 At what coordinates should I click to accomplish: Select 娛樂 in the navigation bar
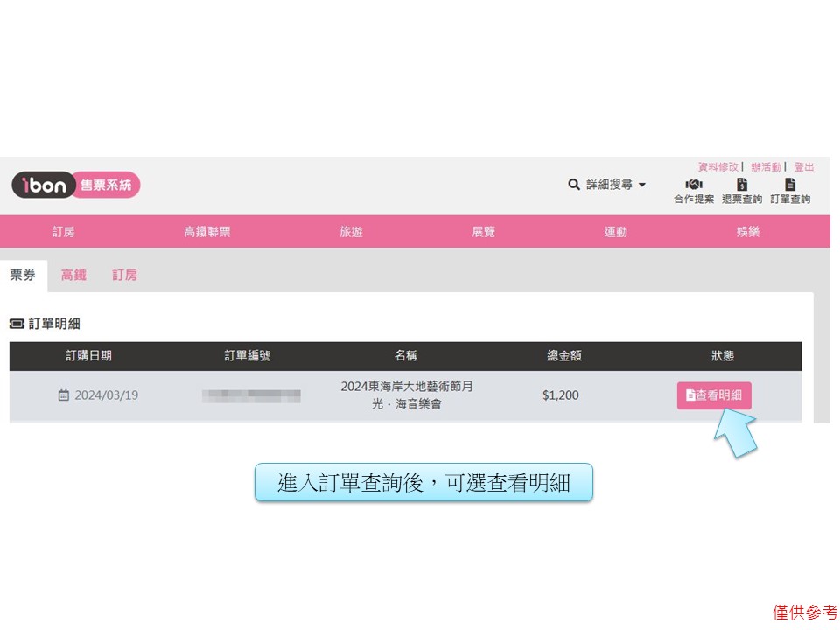(x=748, y=232)
